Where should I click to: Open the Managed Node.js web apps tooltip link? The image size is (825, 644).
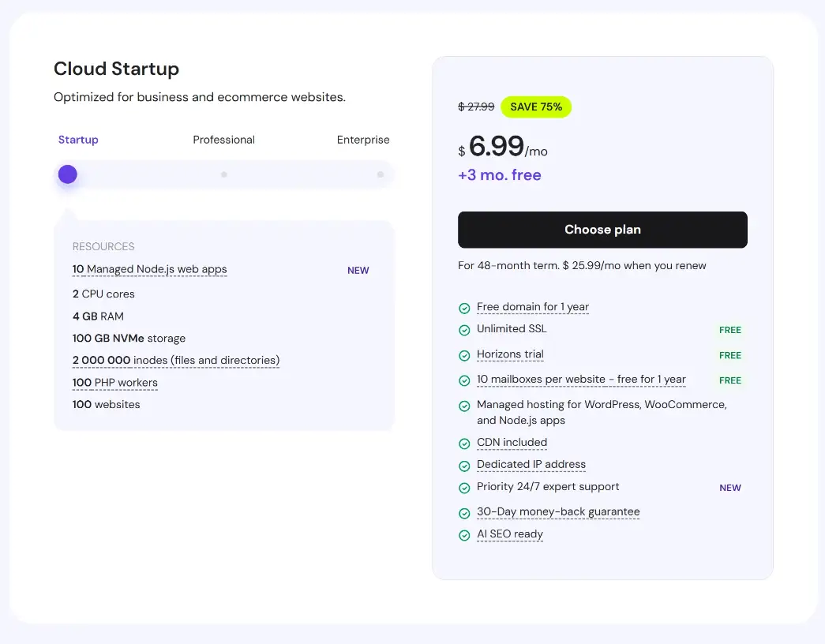(x=150, y=270)
